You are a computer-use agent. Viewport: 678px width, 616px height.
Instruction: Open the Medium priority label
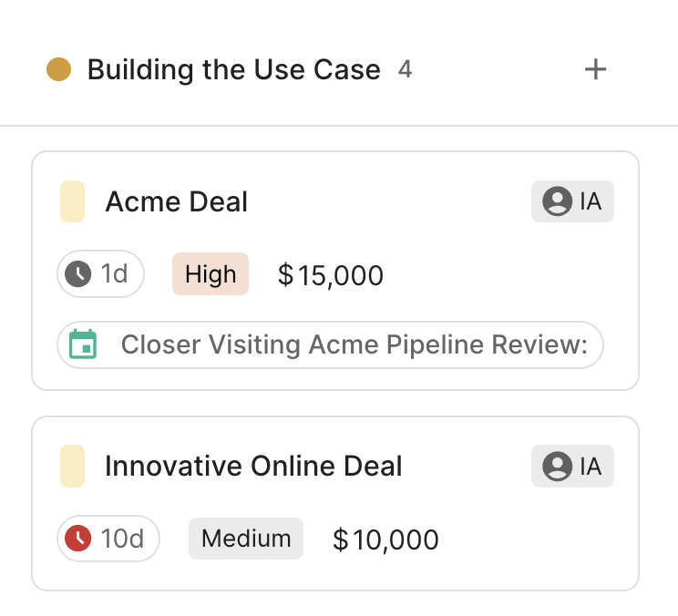tap(246, 539)
